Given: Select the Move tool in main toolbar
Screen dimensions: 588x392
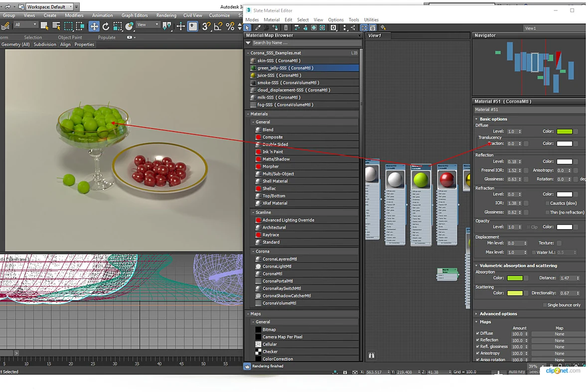Looking at the screenshot, I should tap(94, 26).
